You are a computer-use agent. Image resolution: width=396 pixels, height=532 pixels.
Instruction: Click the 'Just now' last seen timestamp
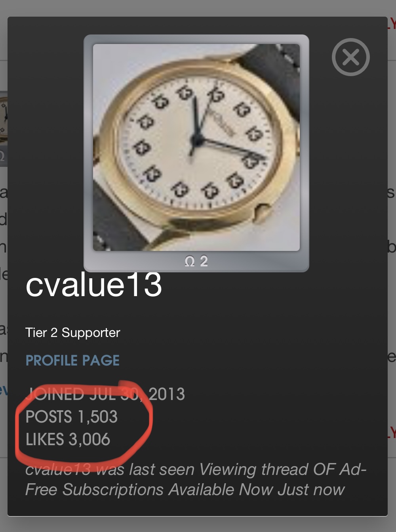[x=311, y=490]
